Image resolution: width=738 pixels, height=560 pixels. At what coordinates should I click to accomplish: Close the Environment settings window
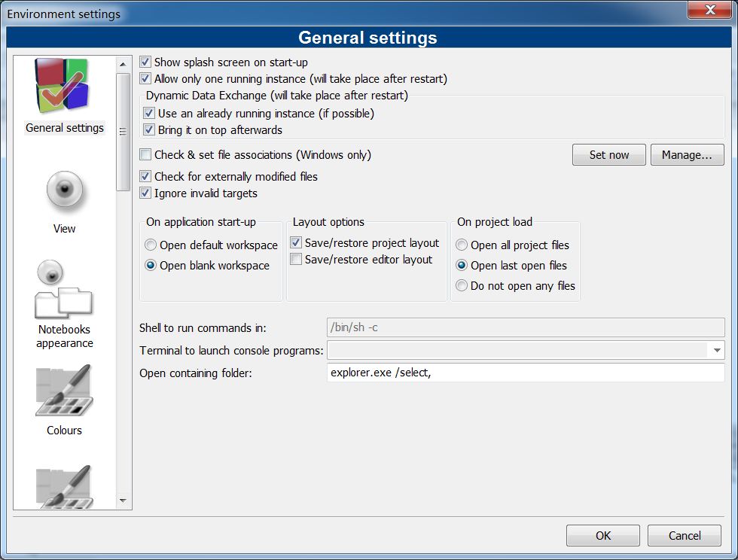pos(711,9)
